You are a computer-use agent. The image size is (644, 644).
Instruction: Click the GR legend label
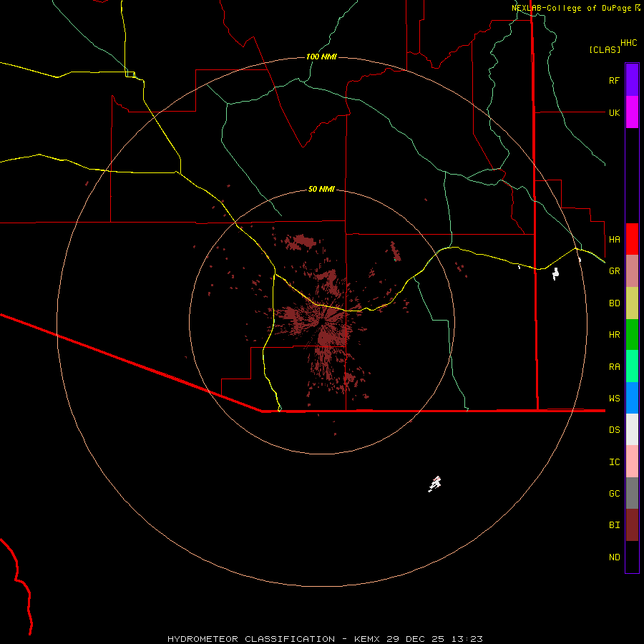coord(614,271)
